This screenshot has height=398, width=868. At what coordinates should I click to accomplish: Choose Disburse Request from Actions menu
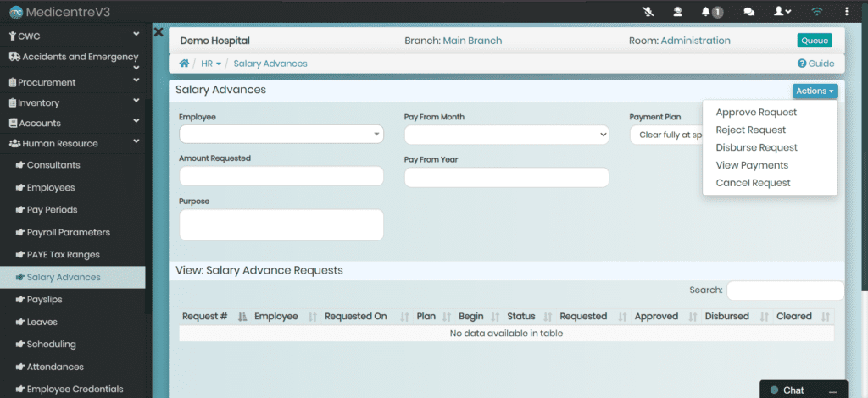[756, 147]
